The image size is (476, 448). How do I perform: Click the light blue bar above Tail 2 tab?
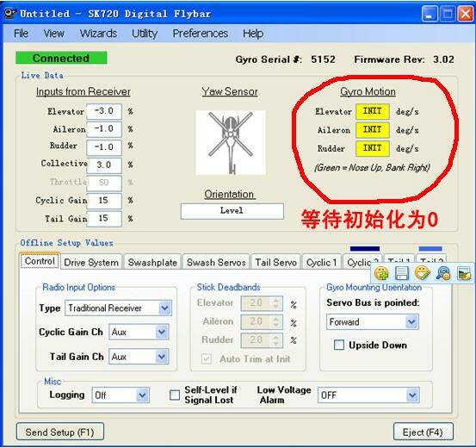[x=430, y=249]
